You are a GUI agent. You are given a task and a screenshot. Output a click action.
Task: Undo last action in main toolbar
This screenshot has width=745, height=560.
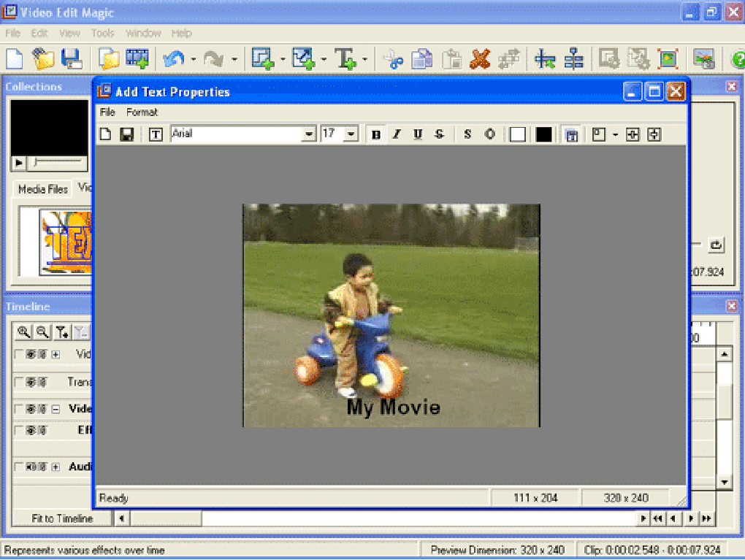(x=173, y=59)
